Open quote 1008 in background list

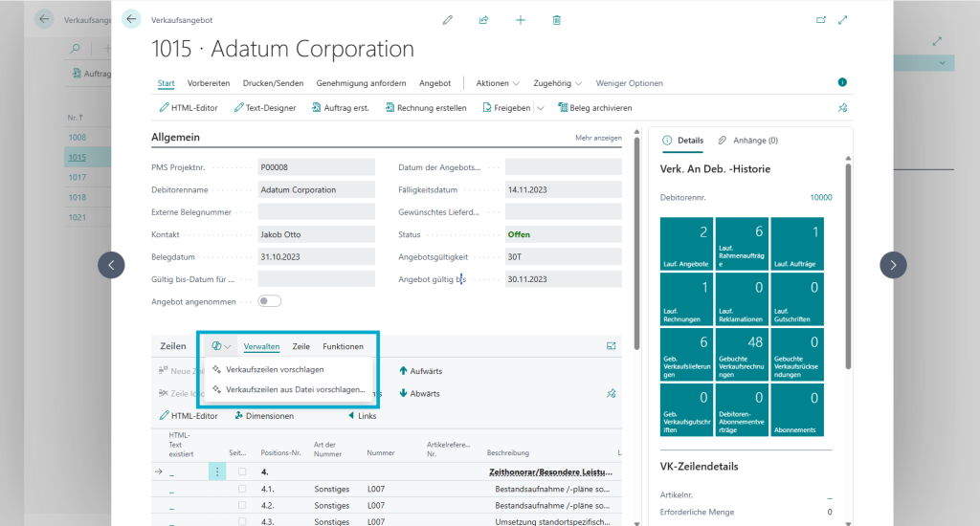coord(78,138)
